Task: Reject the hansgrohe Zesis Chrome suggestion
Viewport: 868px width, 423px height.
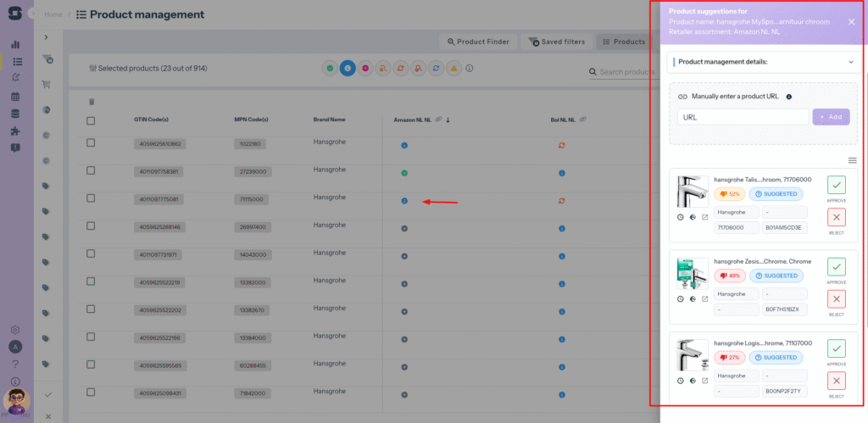Action: pyautogui.click(x=837, y=299)
